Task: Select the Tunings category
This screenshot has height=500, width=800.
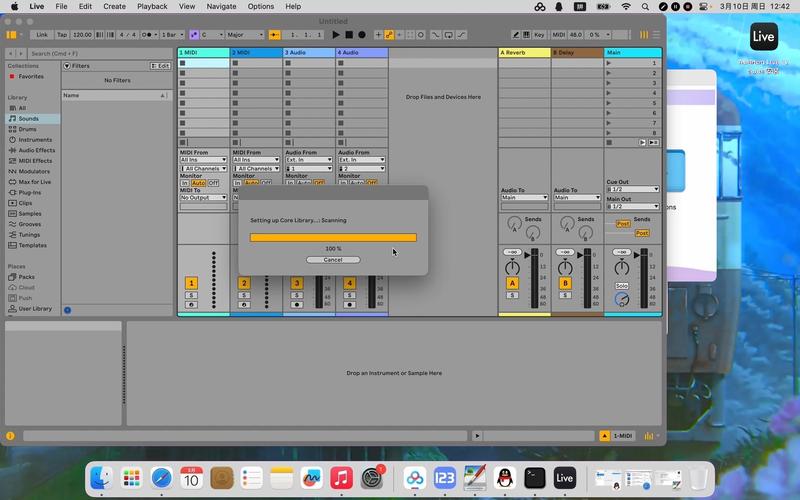Action: point(29,235)
